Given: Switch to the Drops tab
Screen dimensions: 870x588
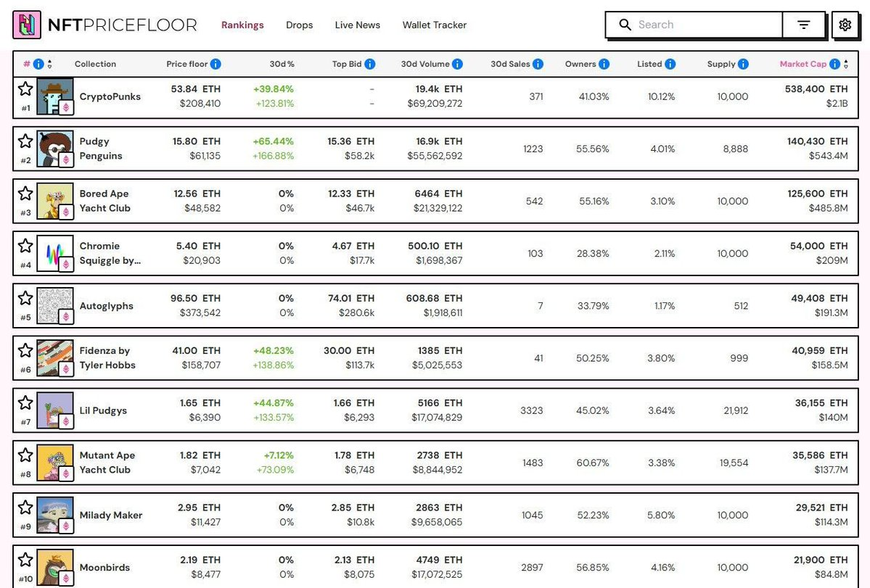Looking at the screenshot, I should coord(299,25).
